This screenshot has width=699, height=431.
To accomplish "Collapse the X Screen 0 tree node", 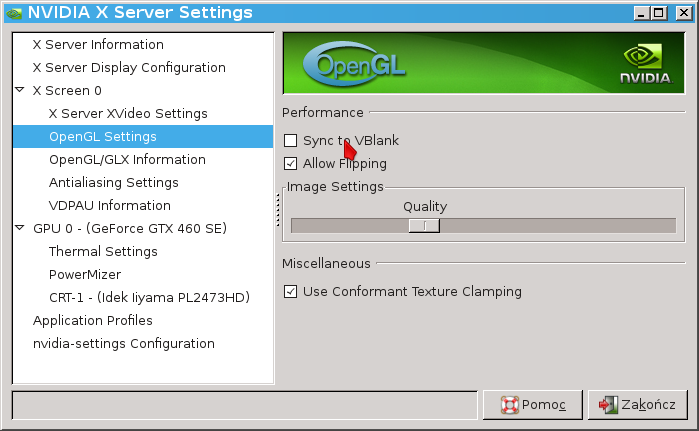I will (21, 90).
